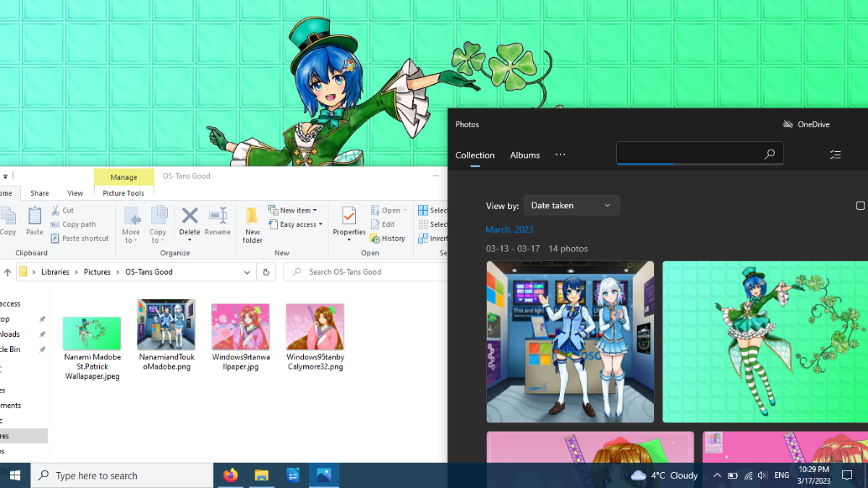
Task: Open the Photos three-dots more menu
Action: click(561, 155)
